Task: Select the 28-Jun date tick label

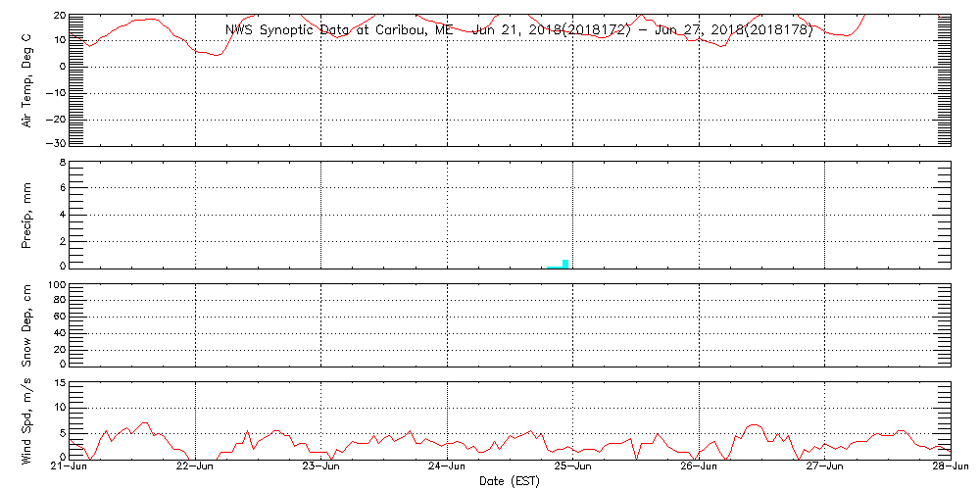Action: tap(951, 468)
